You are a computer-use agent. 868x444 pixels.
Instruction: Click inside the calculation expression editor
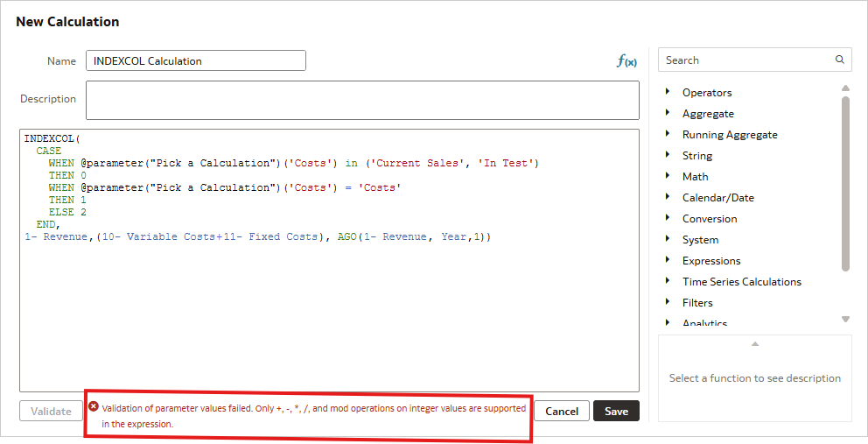(x=329, y=260)
